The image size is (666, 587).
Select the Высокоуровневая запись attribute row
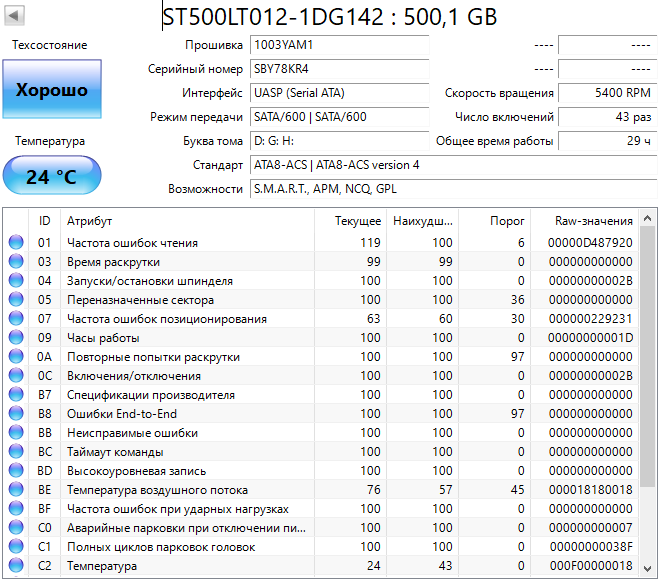(321, 471)
